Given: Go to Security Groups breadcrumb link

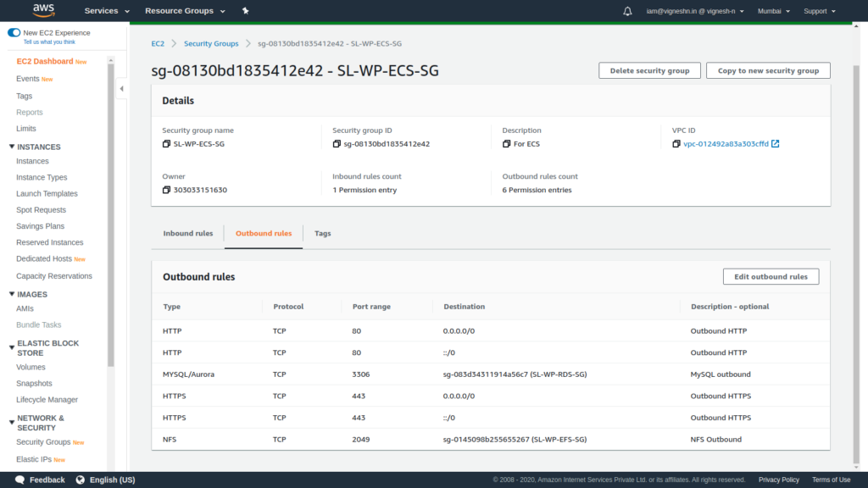Looking at the screenshot, I should [211, 44].
